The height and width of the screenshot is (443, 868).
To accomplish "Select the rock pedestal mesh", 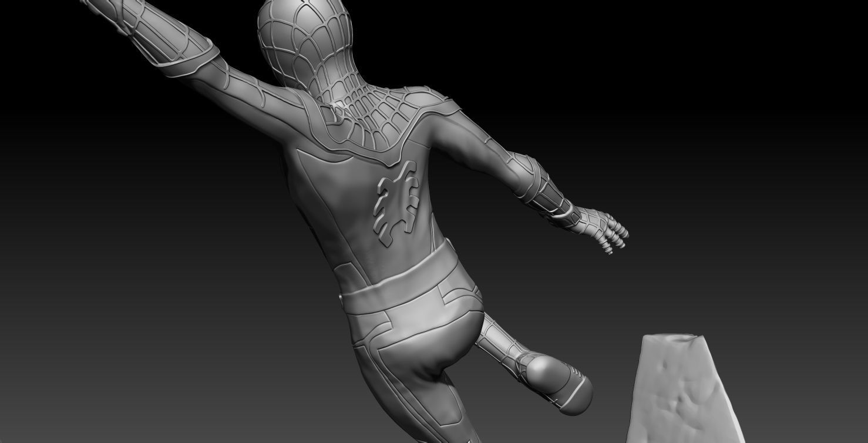I will coord(686,389).
